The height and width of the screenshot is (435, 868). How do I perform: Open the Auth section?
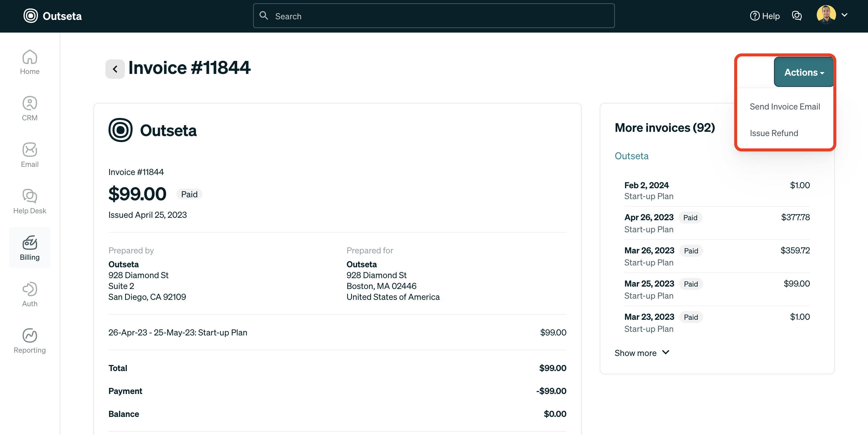tap(30, 294)
